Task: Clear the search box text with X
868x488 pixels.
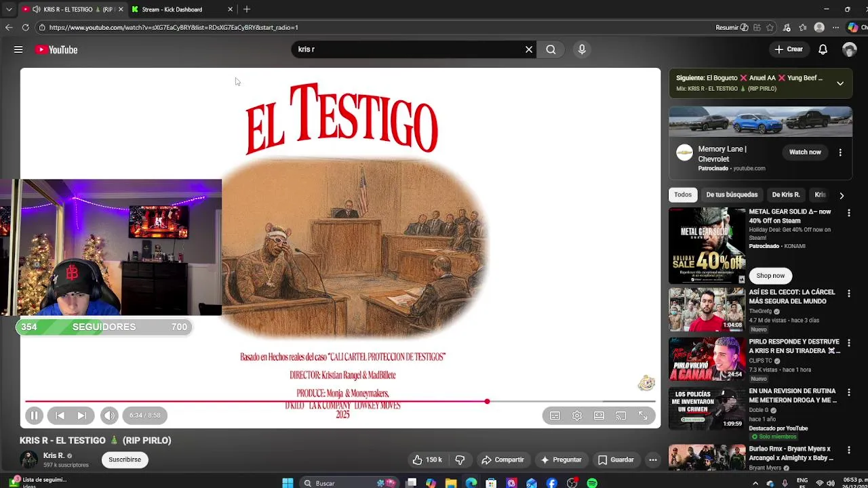Action: point(529,49)
